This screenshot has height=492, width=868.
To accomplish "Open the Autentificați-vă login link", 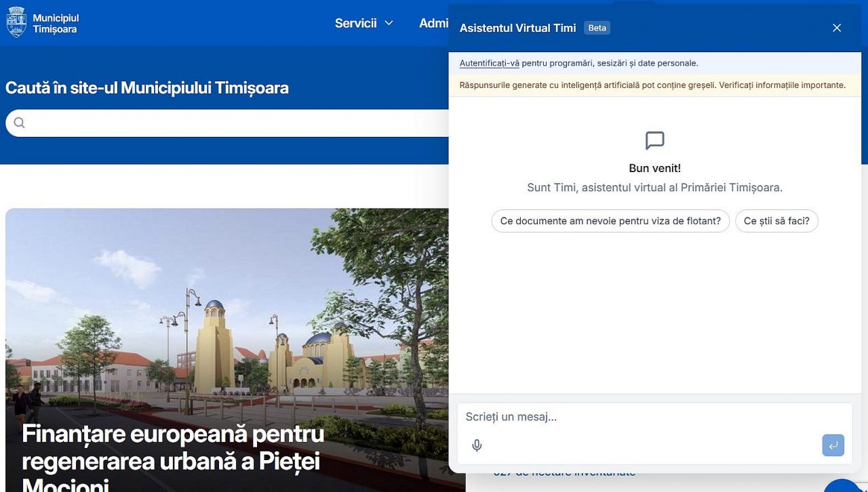I will [x=490, y=63].
